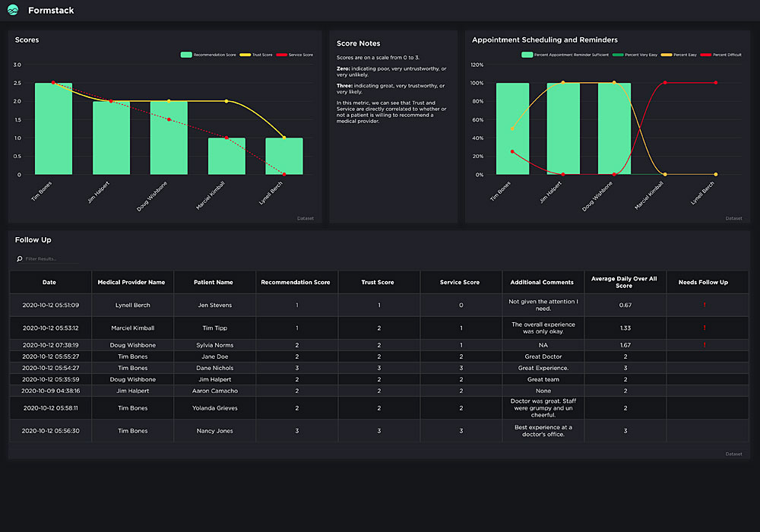760x532 pixels.
Task: Click the Tim Bones bar in the Scores chart
Action: [53, 129]
